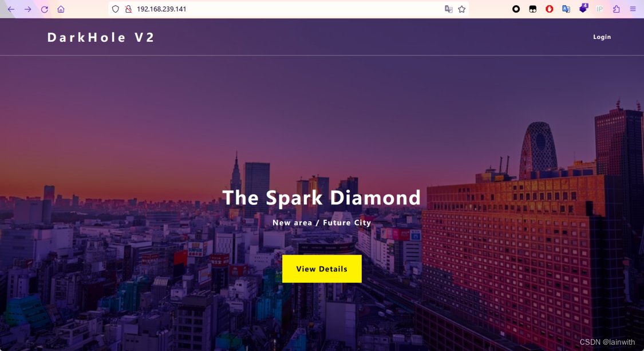Screen dimensions: 644x351
Task: Click the yellow View Details button
Action: pyautogui.click(x=322, y=269)
